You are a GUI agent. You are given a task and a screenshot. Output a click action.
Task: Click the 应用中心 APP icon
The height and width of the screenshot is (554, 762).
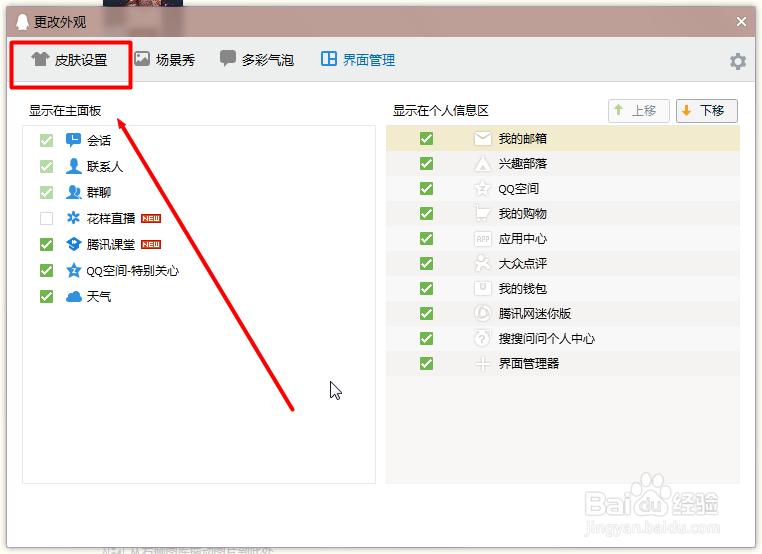(483, 239)
